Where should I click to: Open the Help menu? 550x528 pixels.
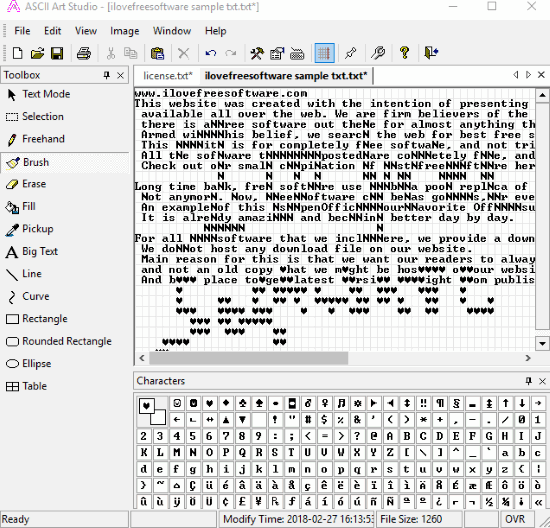(x=215, y=31)
